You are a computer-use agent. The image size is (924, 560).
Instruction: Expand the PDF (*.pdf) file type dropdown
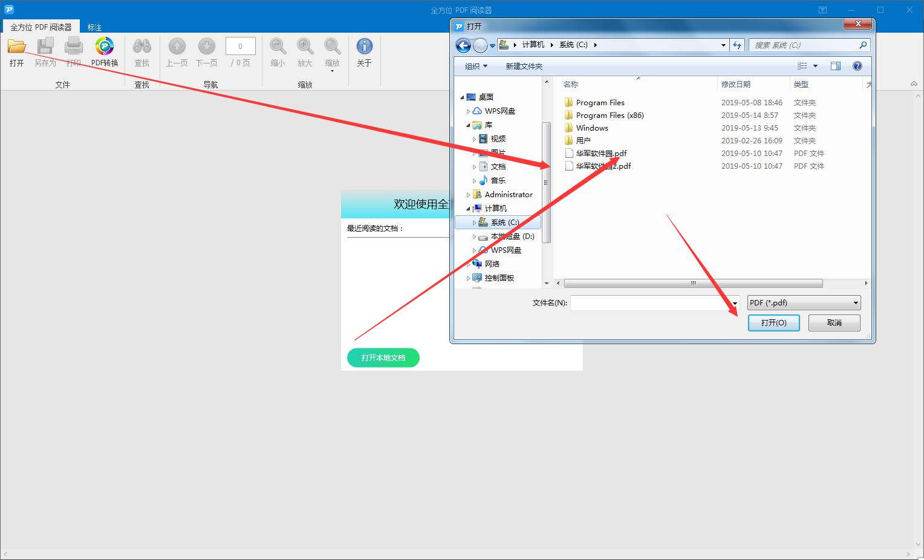pos(804,303)
